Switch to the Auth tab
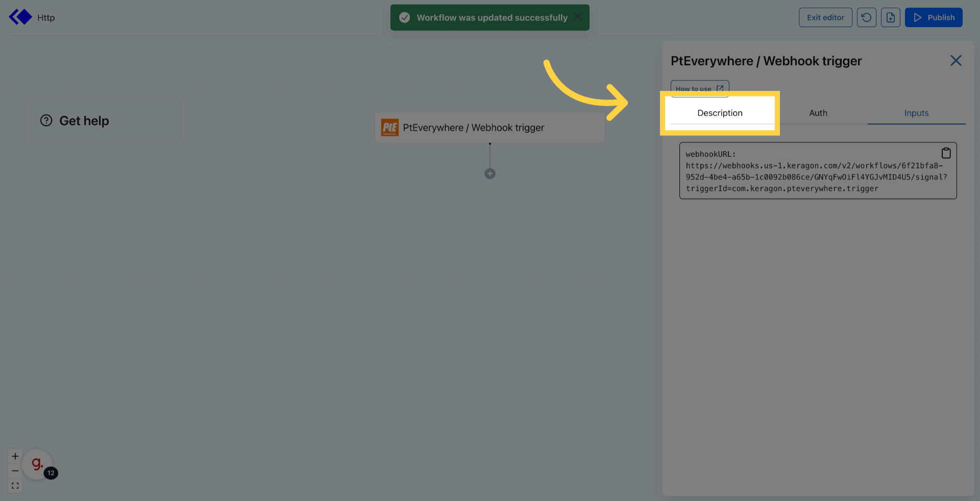 coord(818,113)
